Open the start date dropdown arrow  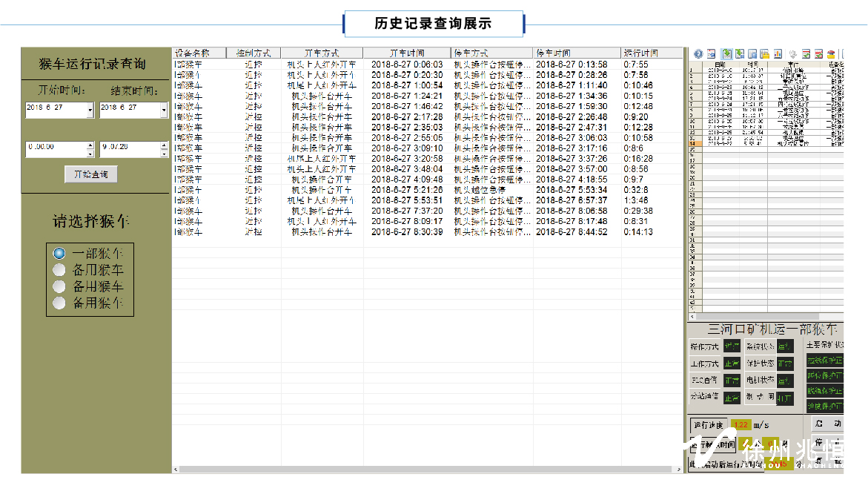(90, 111)
